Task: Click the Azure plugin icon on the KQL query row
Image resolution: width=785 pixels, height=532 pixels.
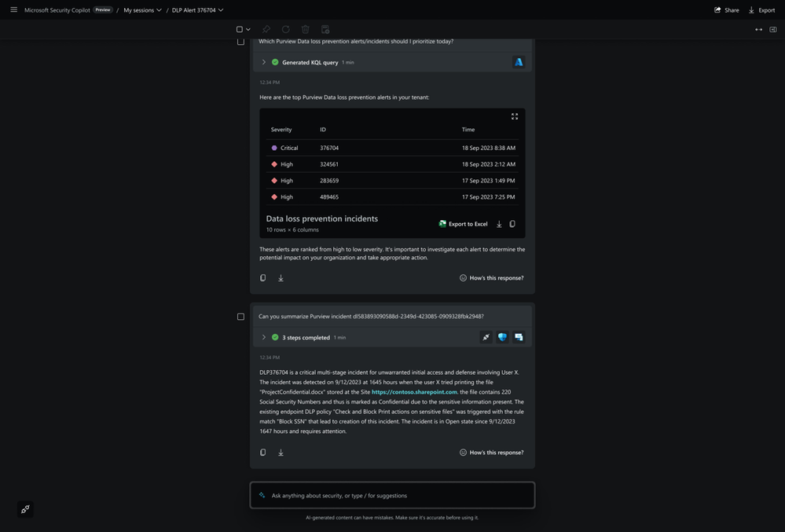Action: pos(519,62)
